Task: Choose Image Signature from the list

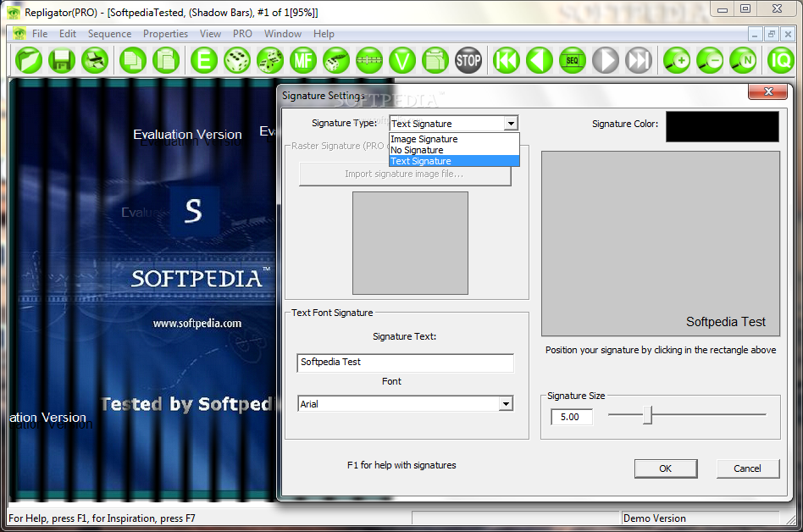Action: point(454,139)
